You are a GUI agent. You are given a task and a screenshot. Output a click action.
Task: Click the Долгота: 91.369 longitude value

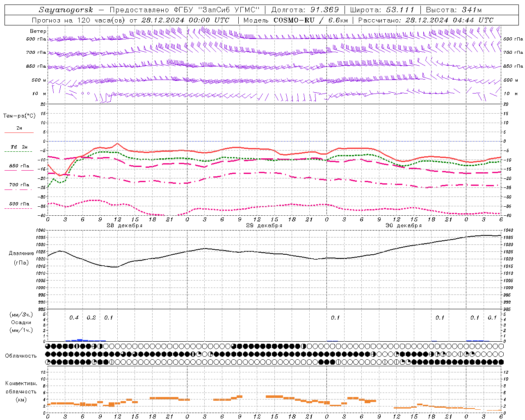coord(305,10)
